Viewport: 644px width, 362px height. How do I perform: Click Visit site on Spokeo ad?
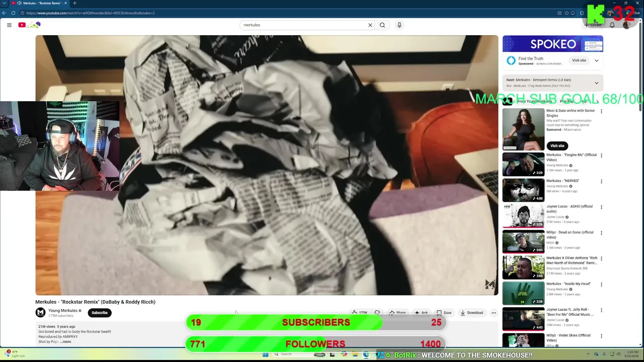(579, 60)
